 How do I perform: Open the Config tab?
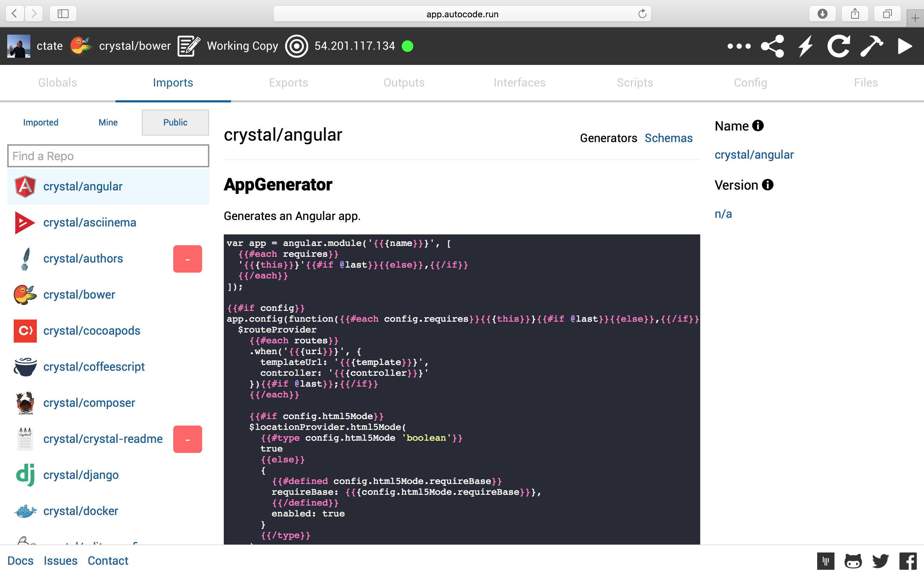click(750, 83)
